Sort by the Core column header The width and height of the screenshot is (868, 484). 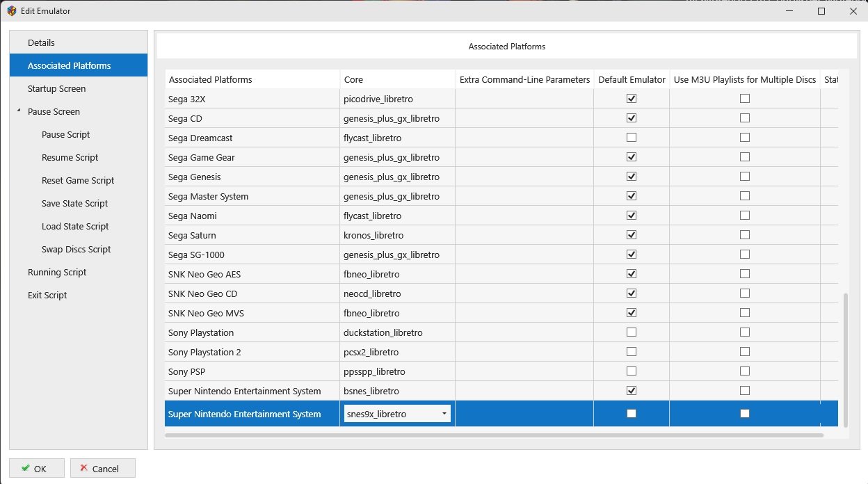point(398,79)
